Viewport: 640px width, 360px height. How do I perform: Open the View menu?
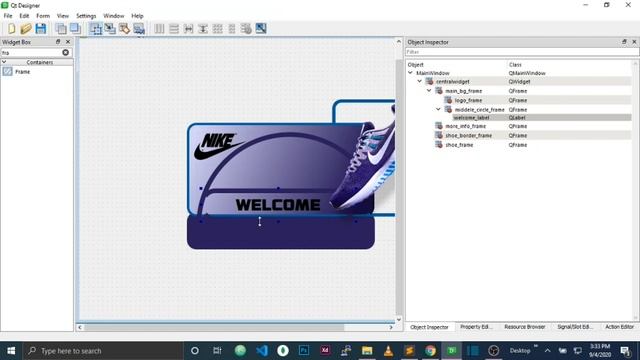tap(62, 16)
